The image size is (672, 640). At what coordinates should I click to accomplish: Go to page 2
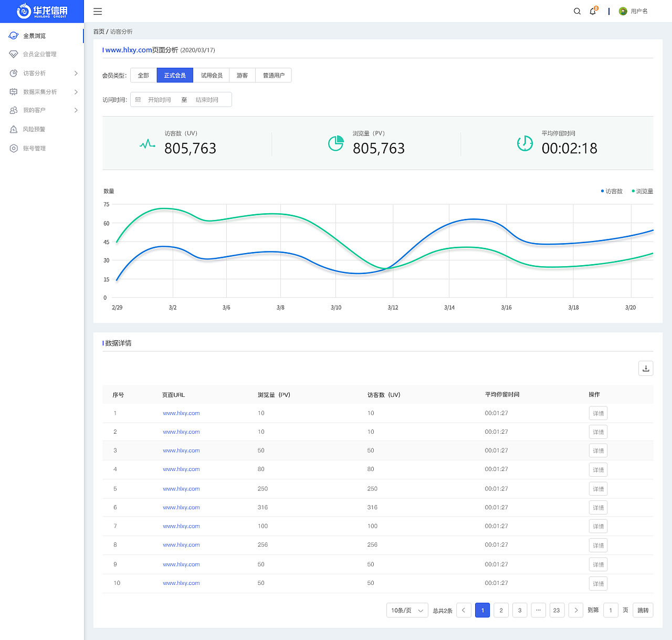click(501, 610)
